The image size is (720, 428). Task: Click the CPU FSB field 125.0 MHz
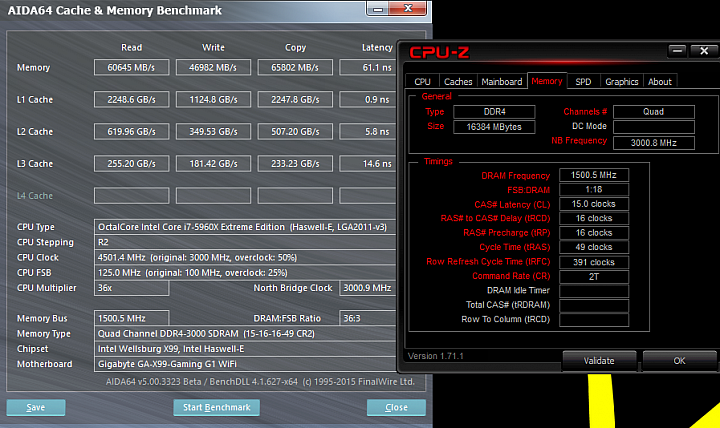pyautogui.click(x=245, y=272)
